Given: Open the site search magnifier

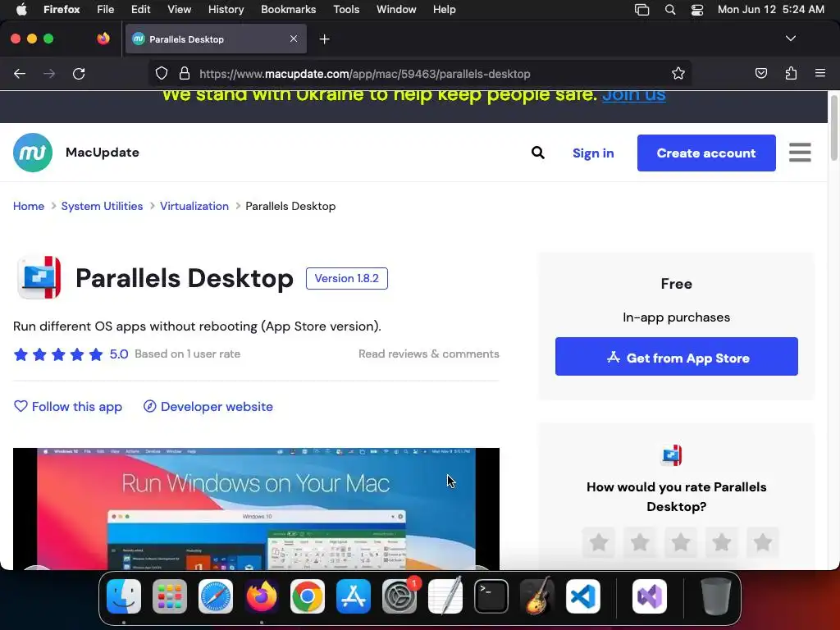Looking at the screenshot, I should 538,153.
